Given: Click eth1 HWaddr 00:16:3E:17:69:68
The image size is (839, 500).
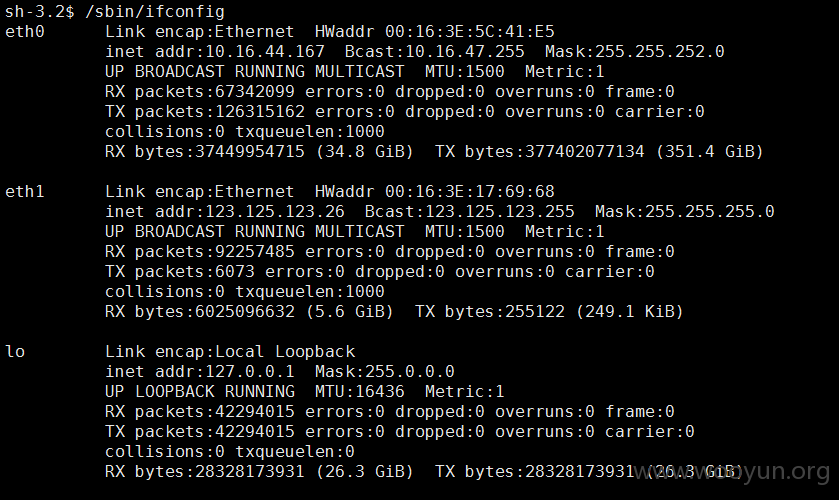Looking at the screenshot, I should click(434, 192).
